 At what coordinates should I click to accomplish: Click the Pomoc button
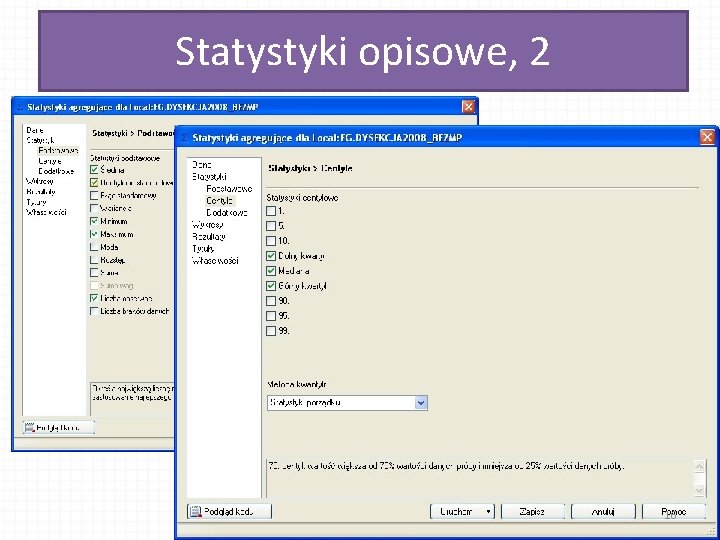click(x=674, y=512)
